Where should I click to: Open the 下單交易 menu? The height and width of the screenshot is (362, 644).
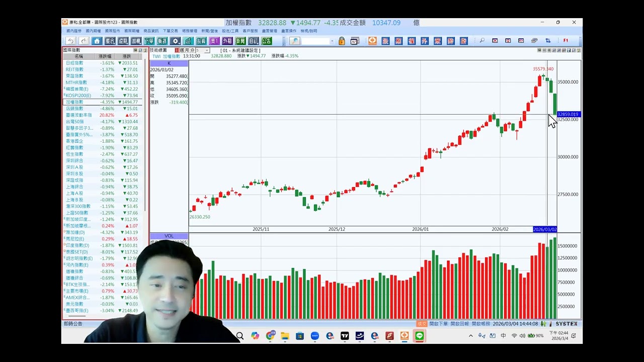coord(170,31)
